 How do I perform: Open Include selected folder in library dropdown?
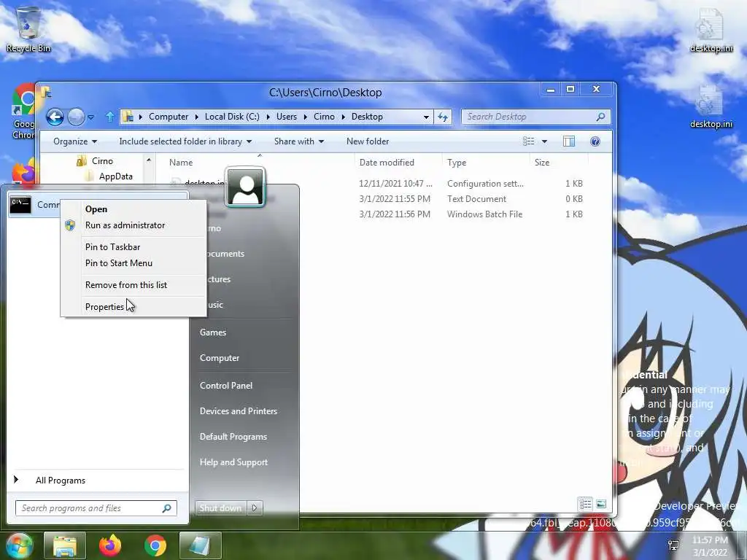pyautogui.click(x=185, y=141)
